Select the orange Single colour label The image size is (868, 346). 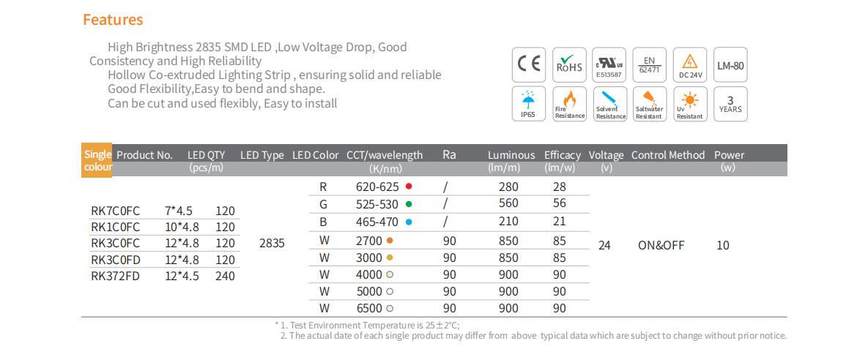click(97, 161)
